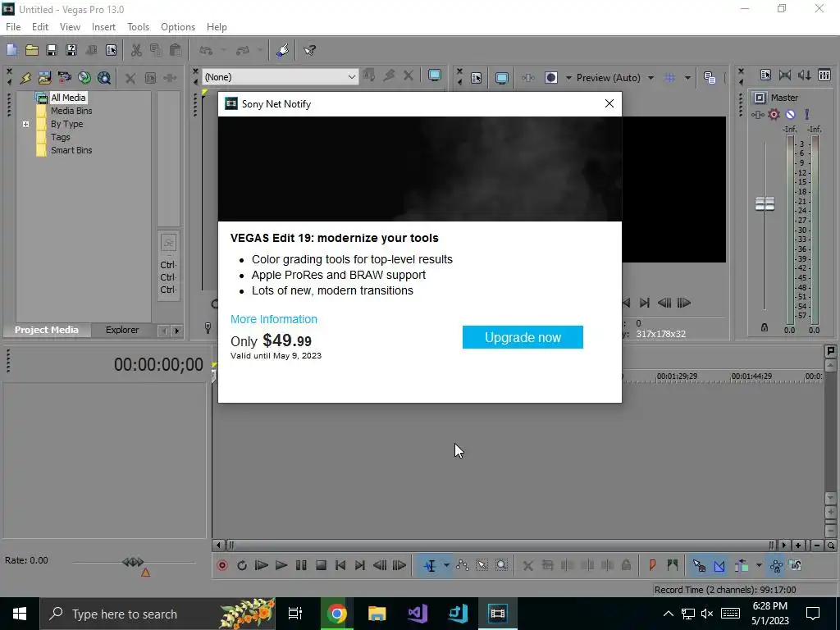This screenshot has height=630, width=840.
Task: Activate the Interactive Tutorials hand icon
Action: tap(283, 50)
